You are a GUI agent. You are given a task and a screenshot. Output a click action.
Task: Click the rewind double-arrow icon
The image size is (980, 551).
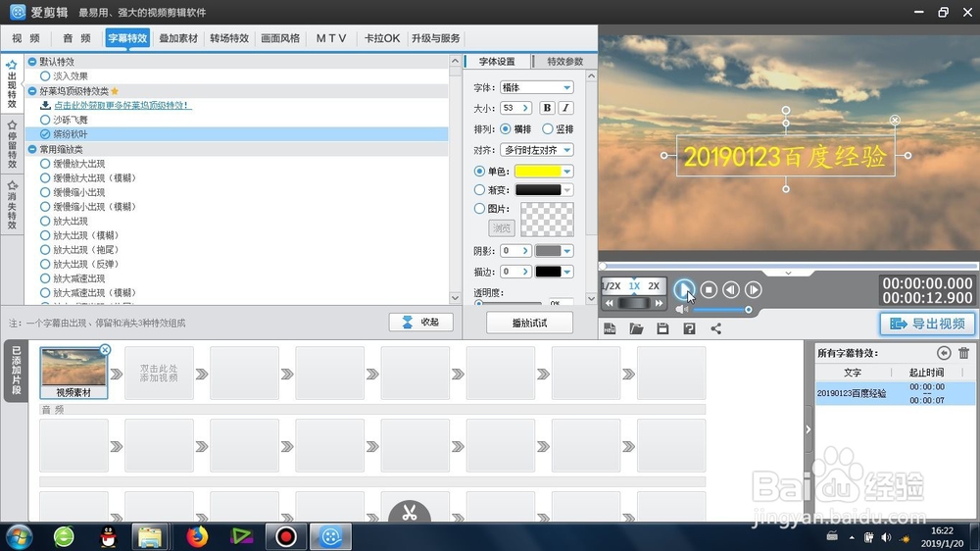click(x=610, y=303)
